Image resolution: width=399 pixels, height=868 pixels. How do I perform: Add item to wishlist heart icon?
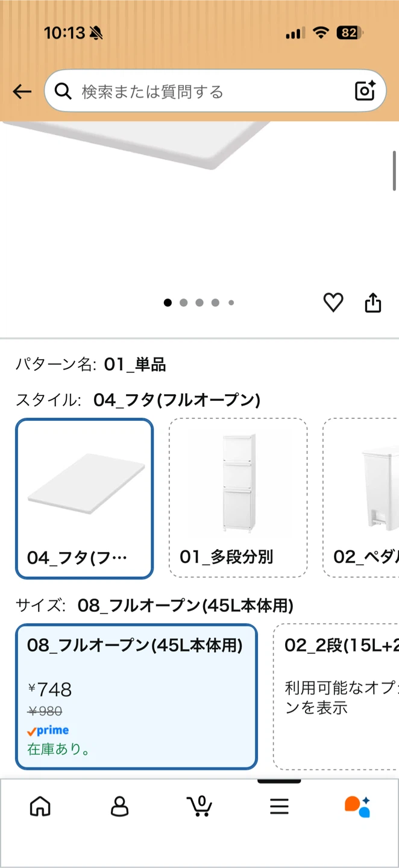pos(333,303)
